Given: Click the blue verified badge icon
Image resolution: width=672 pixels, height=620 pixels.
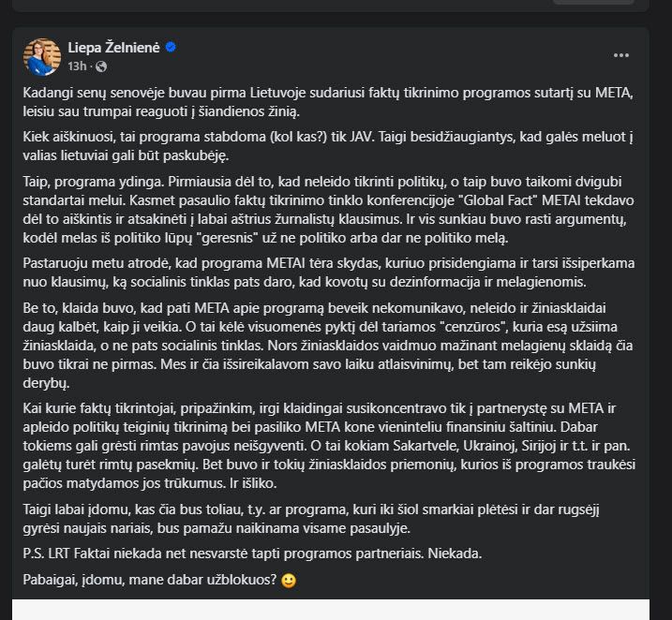Looking at the screenshot, I should 171,47.
